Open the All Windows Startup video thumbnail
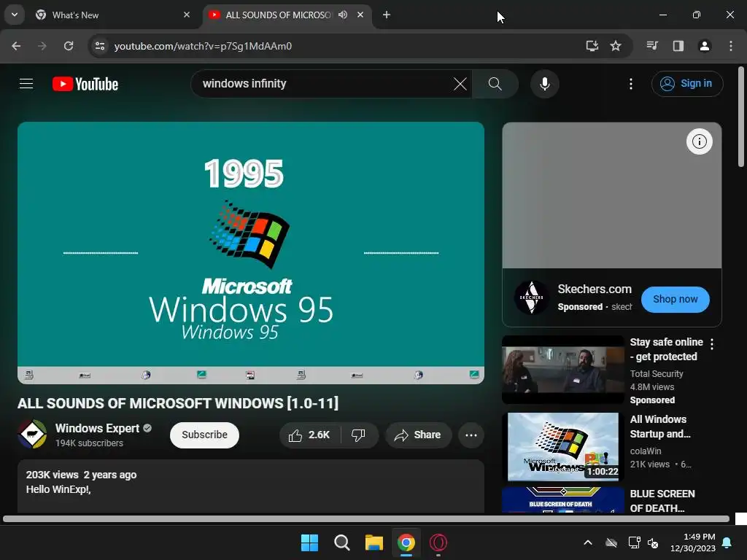Screen dimensions: 747x560 pos(563,447)
